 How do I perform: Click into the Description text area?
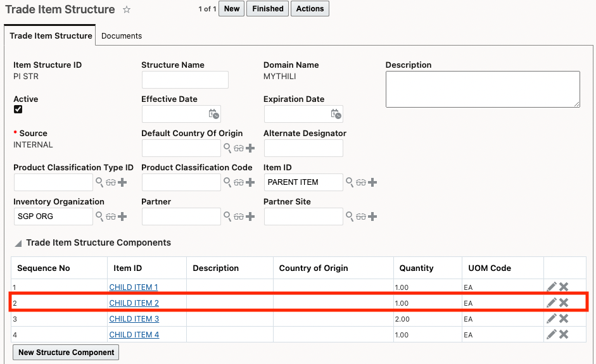pos(483,89)
